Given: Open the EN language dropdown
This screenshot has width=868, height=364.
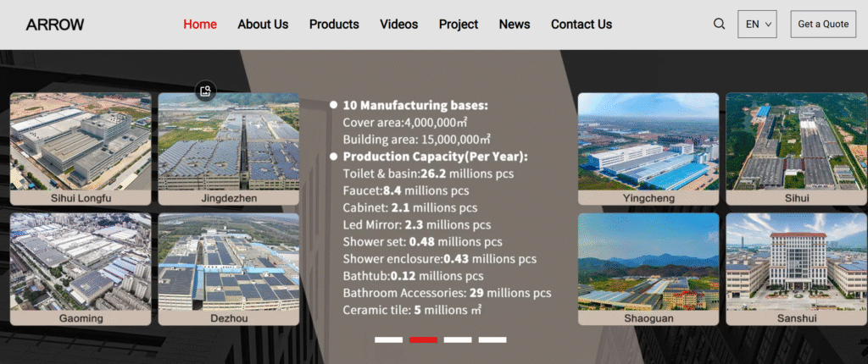Looking at the screenshot, I should [757, 24].
